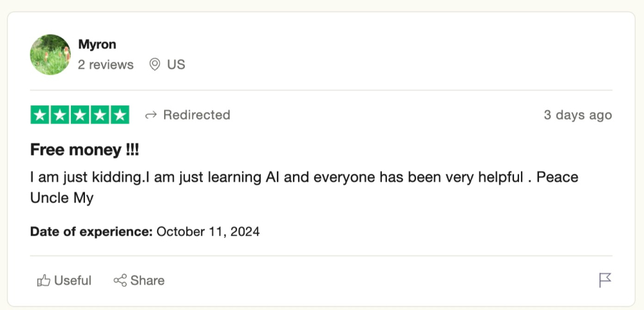The image size is (644, 310).
Task: Click the 3 days ago timestamp
Action: coord(578,115)
